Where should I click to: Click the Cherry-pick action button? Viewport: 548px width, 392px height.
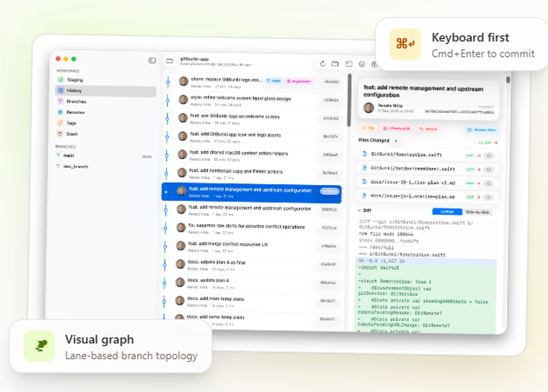pos(397,128)
